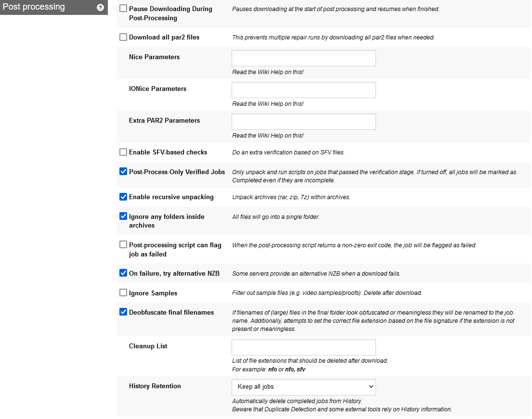
Task: Enable Pause Downloading During Post-Processing
Action: 123,8
